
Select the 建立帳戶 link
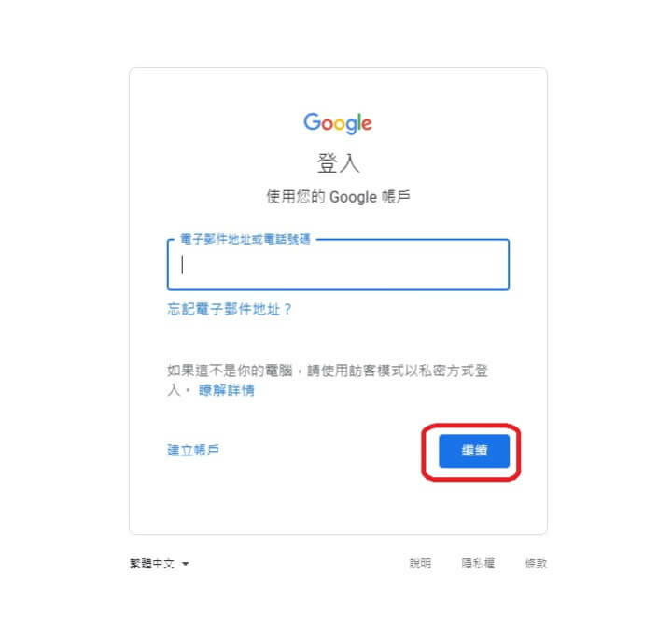(x=193, y=450)
